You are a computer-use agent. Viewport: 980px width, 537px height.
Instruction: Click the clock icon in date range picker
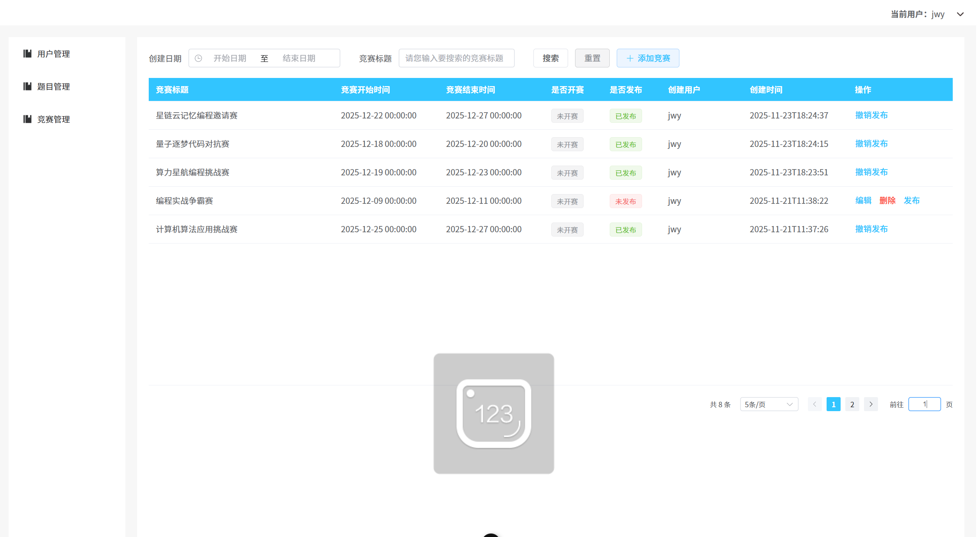[x=198, y=58]
